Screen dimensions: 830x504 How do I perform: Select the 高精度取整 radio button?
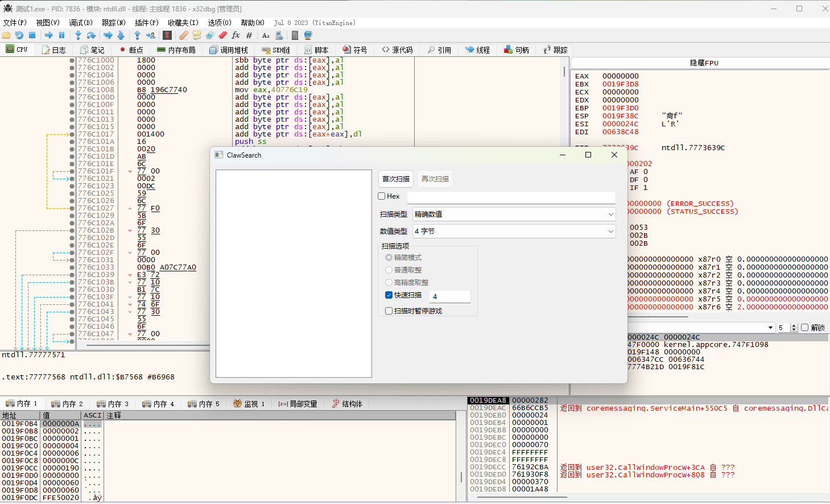[389, 283]
